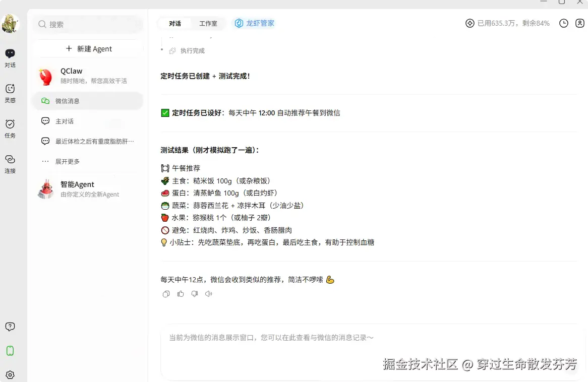Click the 水果：猕猴桃 1个 line

[216, 218]
